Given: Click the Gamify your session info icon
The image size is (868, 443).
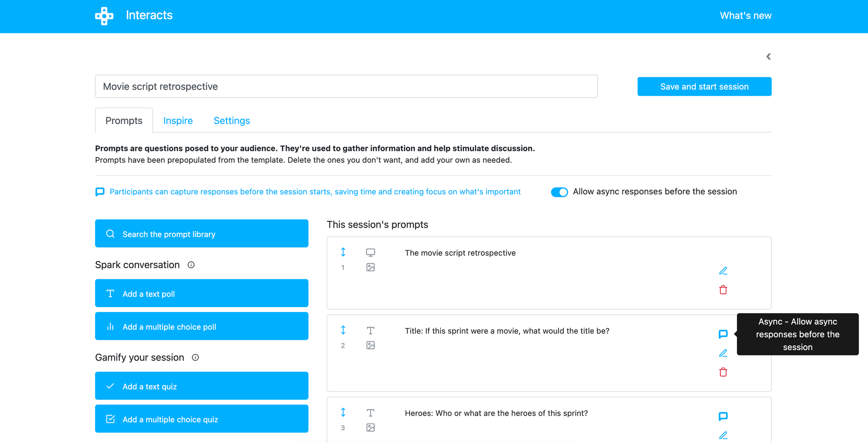Looking at the screenshot, I should [x=195, y=358].
